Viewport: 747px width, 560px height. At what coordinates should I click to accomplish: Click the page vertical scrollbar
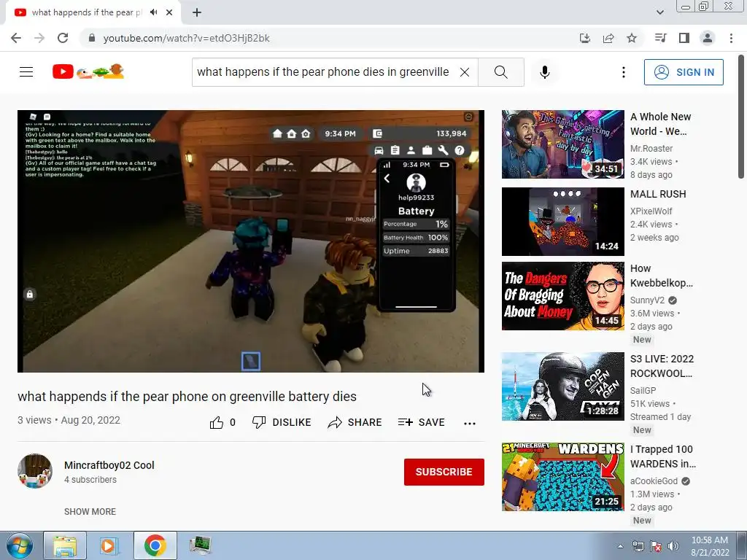coord(741,117)
